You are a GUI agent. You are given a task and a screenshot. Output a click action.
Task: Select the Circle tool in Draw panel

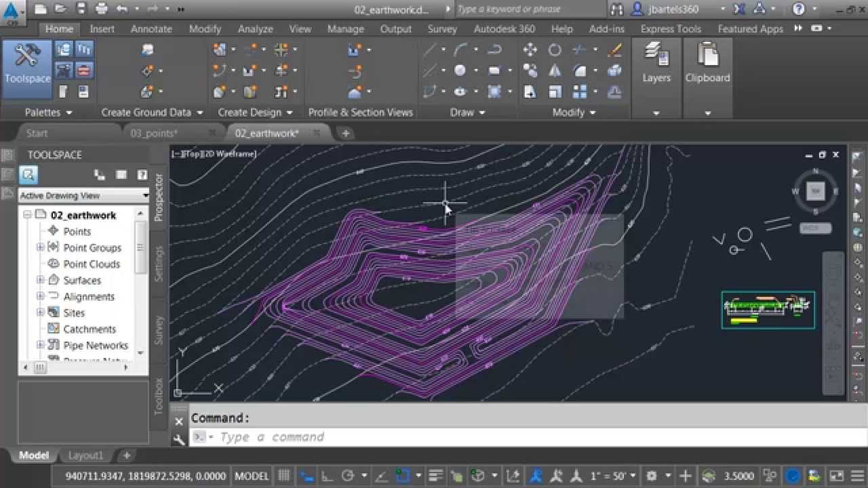460,70
